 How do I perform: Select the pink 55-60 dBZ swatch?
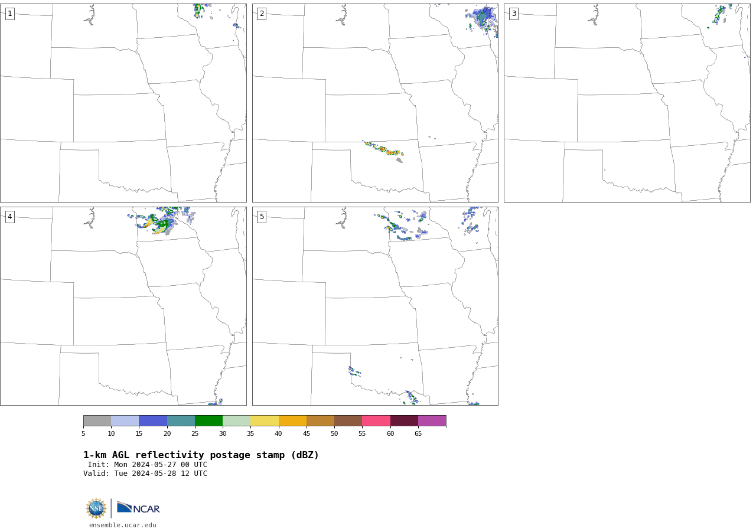click(376, 421)
